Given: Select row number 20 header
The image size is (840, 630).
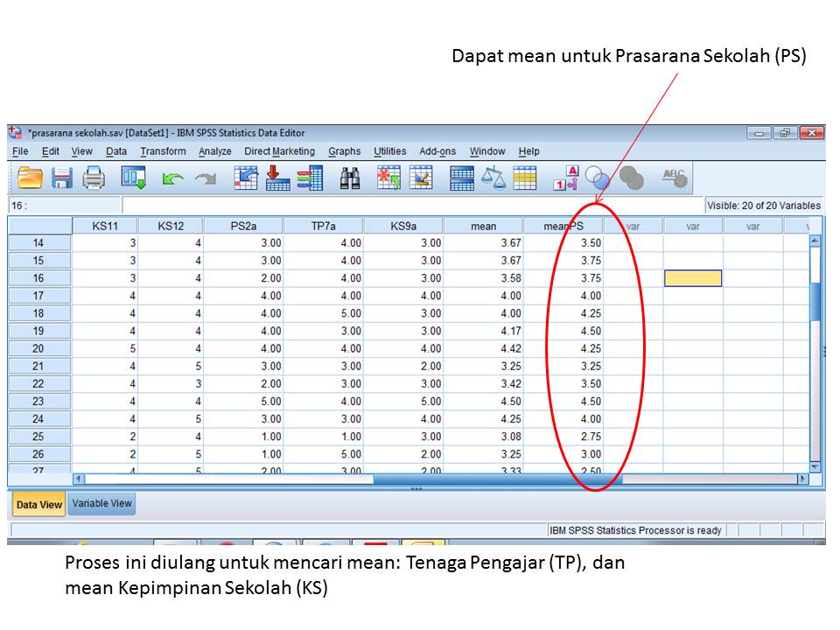Looking at the screenshot, I should click(x=38, y=348).
